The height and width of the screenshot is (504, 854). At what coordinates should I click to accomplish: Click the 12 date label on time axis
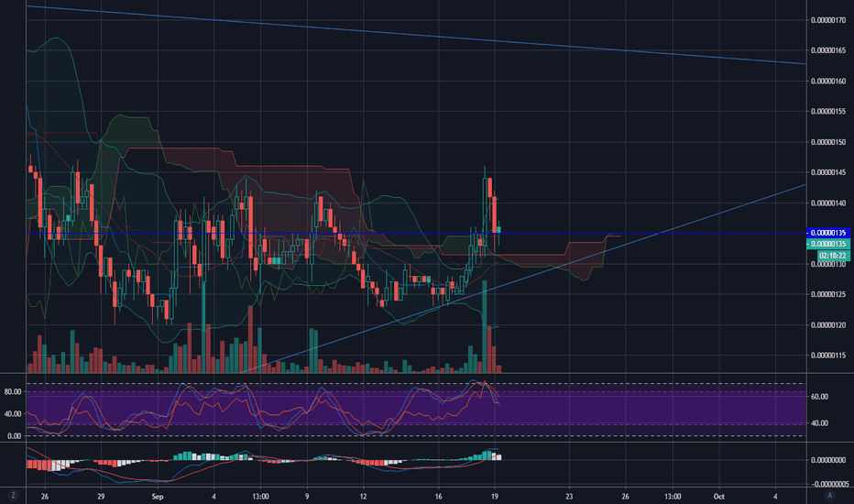pyautogui.click(x=363, y=497)
